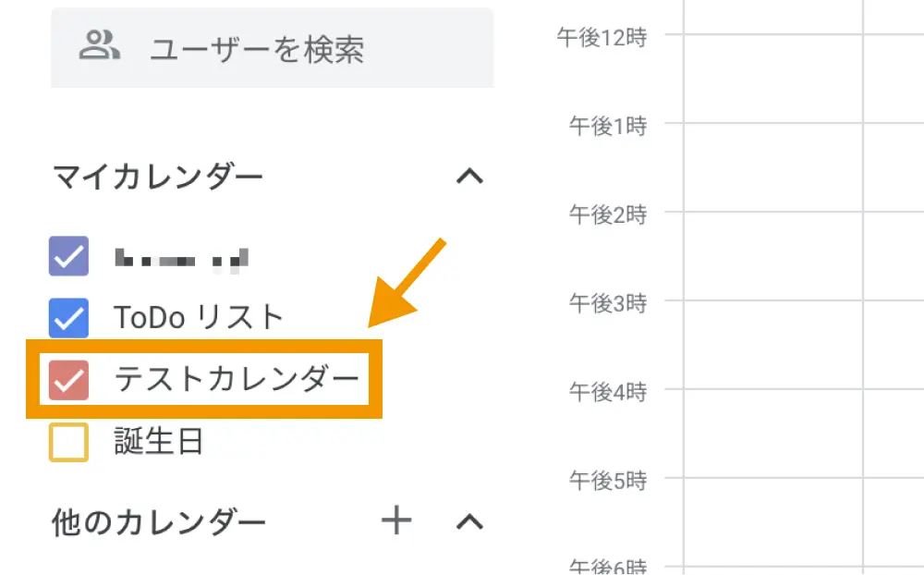
Task: Click the 他のカレンダー section heading
Action: [159, 523]
